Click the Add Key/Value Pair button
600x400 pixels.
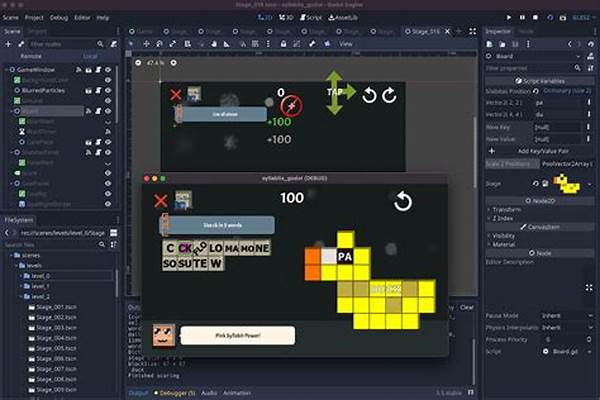coord(540,148)
